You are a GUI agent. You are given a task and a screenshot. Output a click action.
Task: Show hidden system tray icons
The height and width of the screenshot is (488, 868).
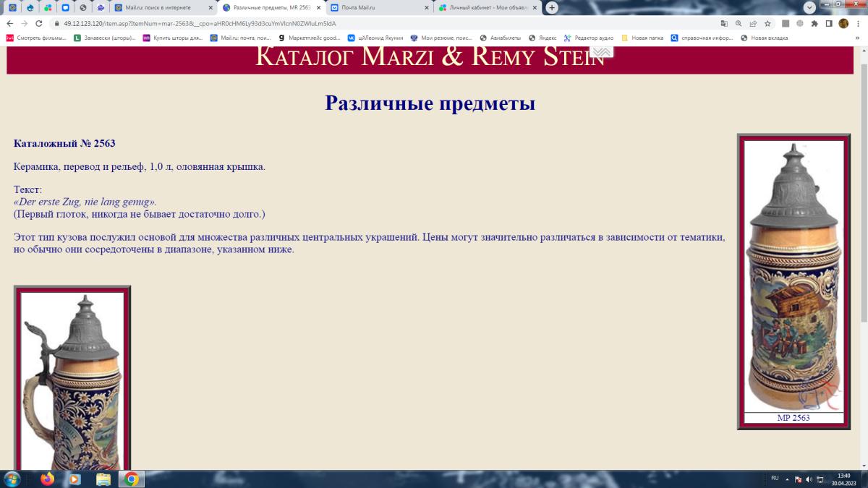coord(787,479)
